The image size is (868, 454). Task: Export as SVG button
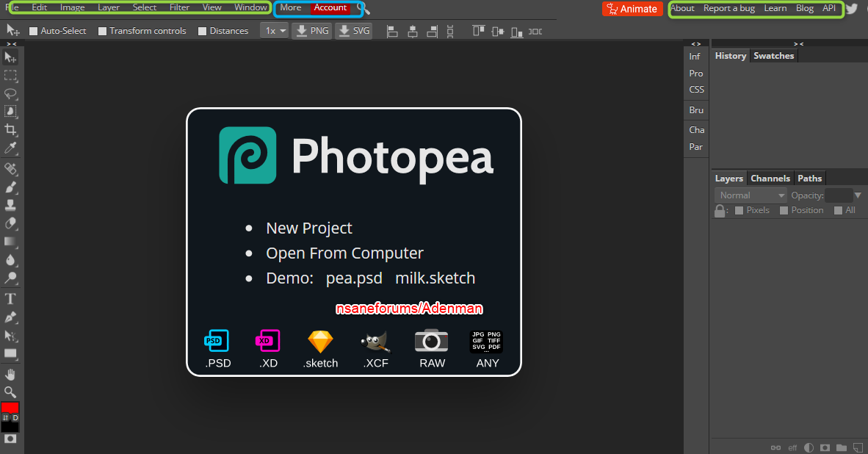tap(354, 30)
